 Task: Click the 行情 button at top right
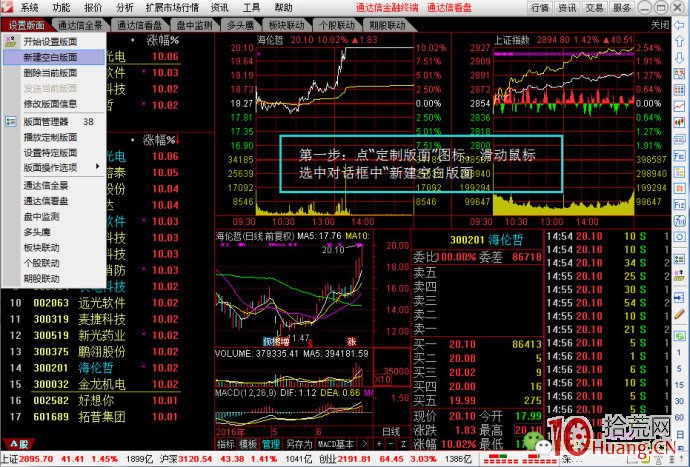[540, 7]
